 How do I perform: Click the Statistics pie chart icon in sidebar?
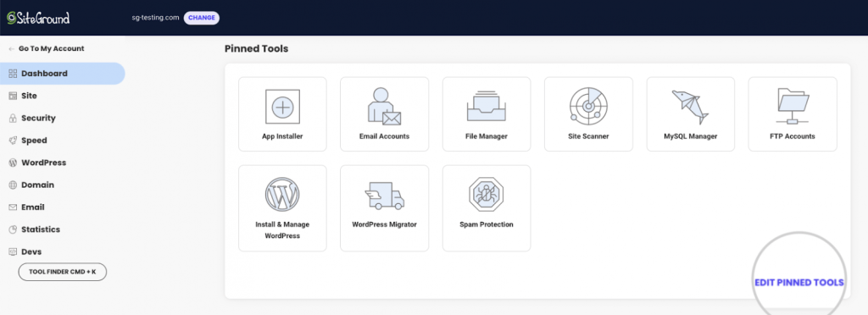tap(13, 229)
